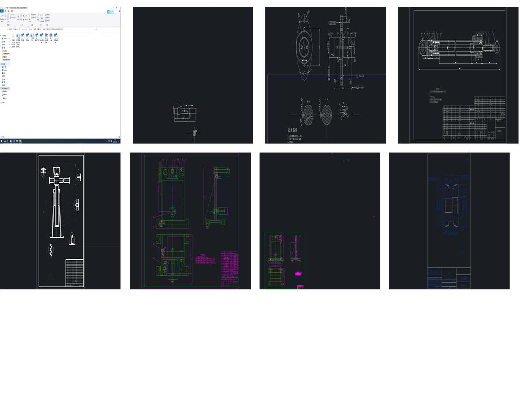Open blue grooved wheel part drawing thumbnail

(x=449, y=221)
